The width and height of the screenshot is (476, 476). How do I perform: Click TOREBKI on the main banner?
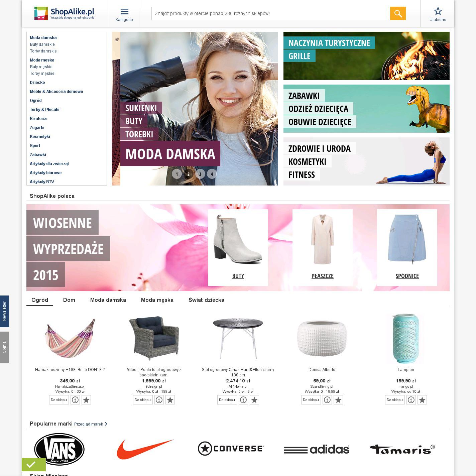point(139,134)
